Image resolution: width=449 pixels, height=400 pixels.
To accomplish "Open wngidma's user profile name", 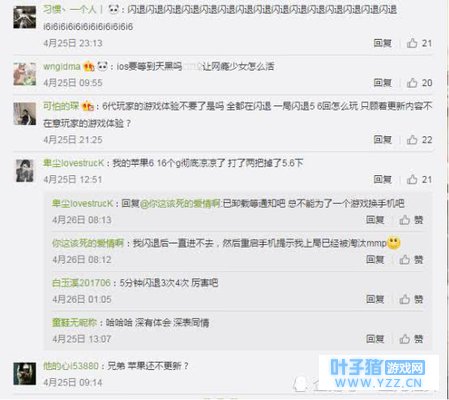I will [x=62, y=67].
